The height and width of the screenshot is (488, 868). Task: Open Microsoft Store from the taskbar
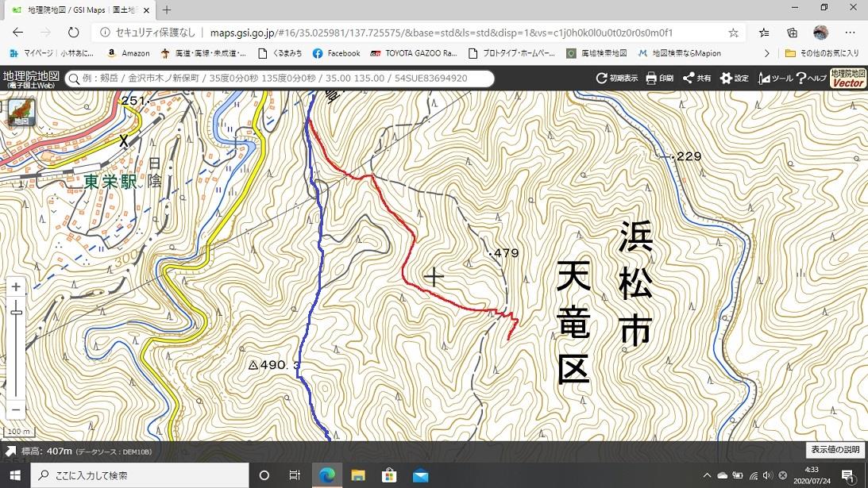[389, 475]
